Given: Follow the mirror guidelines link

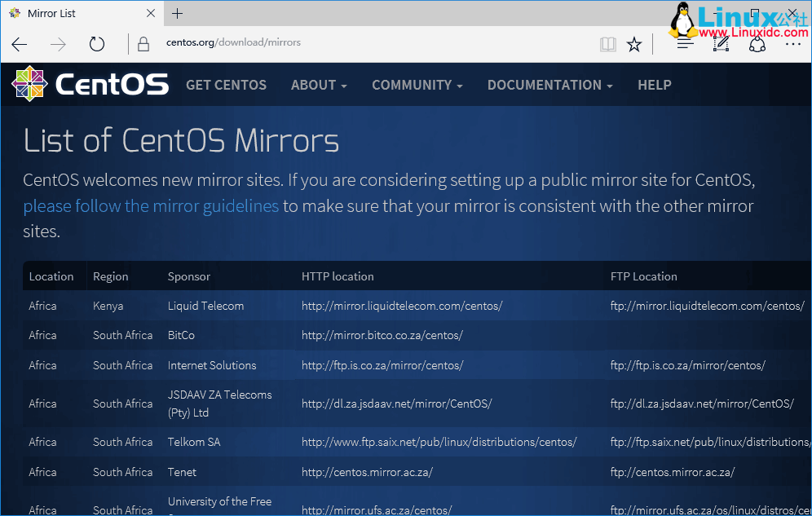Looking at the screenshot, I should click(151, 205).
